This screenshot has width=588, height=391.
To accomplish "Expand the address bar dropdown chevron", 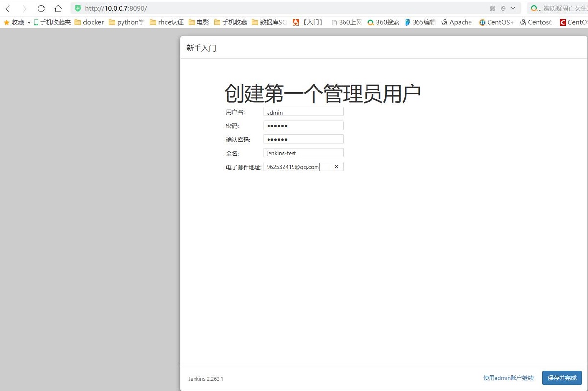I will 513,8.
